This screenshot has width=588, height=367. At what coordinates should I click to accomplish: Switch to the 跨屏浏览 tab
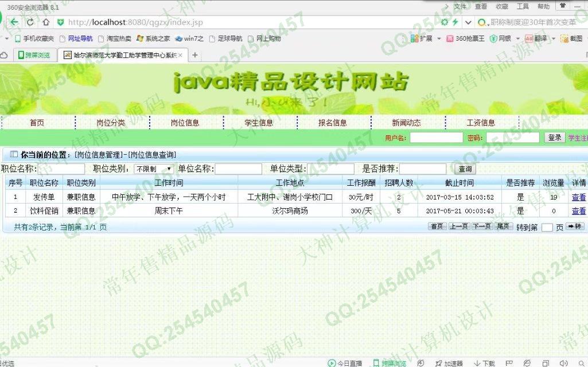[34, 55]
